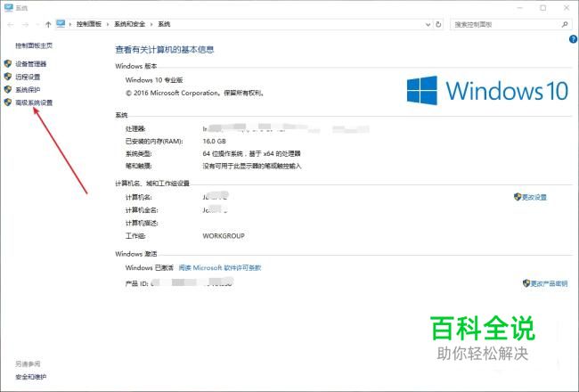The image size is (579, 392).
Task: Click shield icon beside 高级系统设置
Action: coord(8,102)
